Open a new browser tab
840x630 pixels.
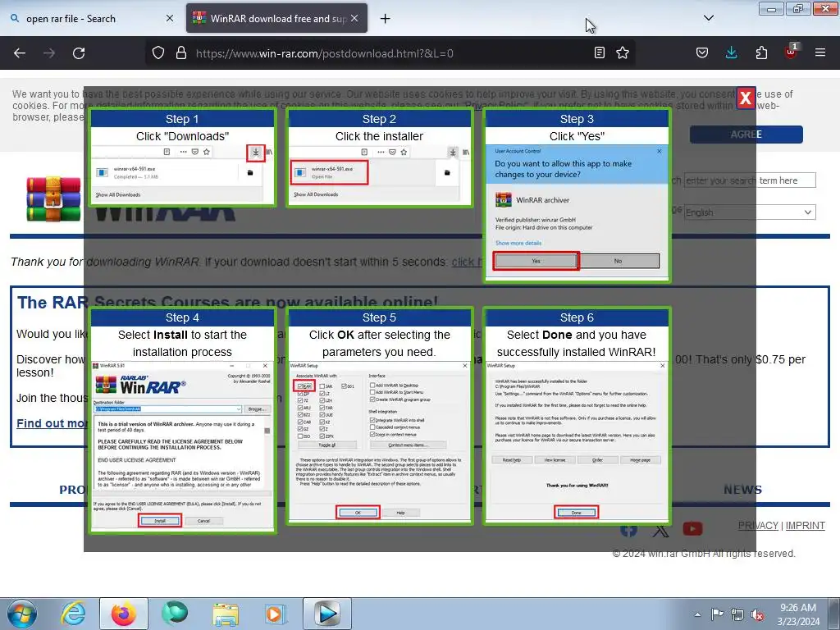[386, 19]
